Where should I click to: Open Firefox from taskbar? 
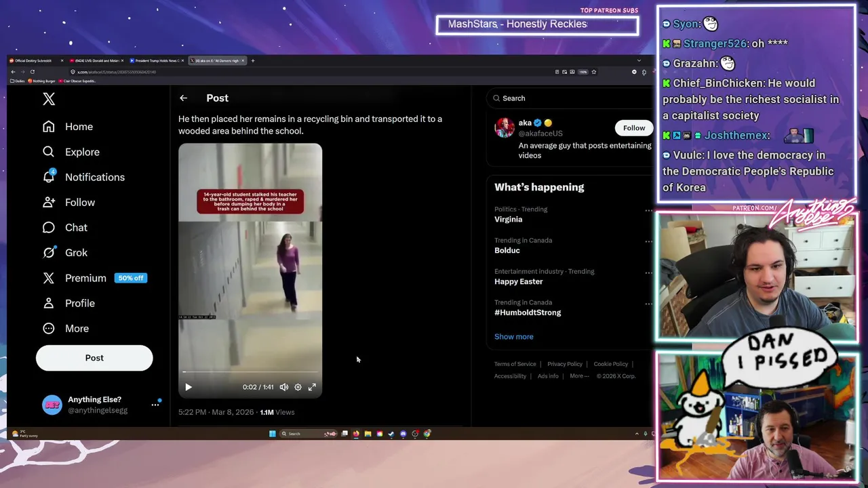(356, 434)
